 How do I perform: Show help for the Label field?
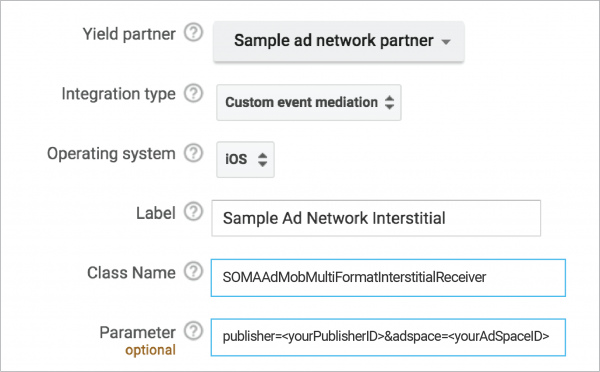tap(193, 212)
